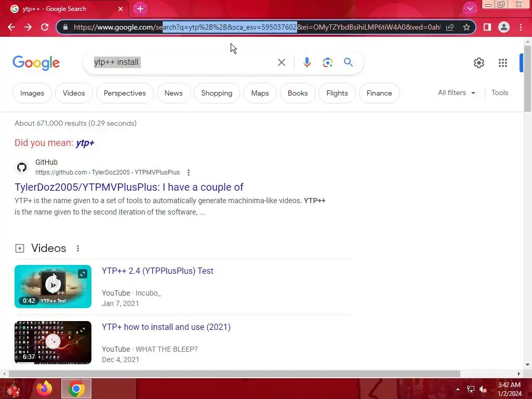
Task: Open Videos section three-dot menu
Action: (x=78, y=248)
